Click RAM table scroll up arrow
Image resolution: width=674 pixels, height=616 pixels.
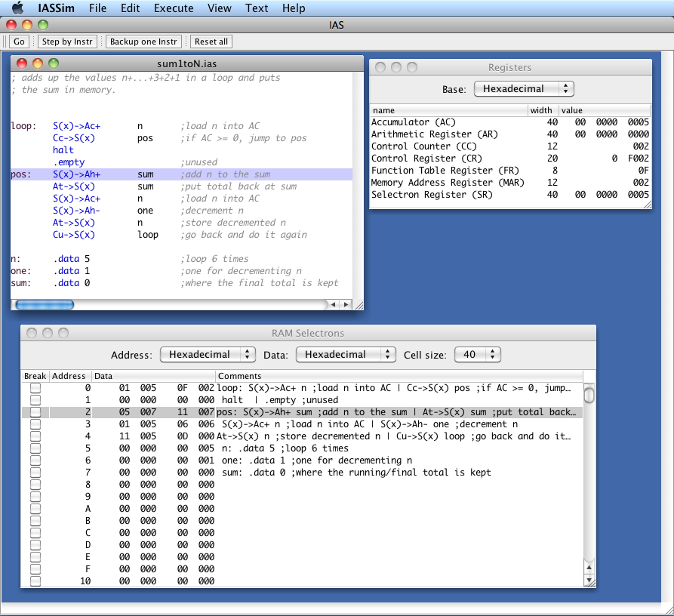point(589,568)
